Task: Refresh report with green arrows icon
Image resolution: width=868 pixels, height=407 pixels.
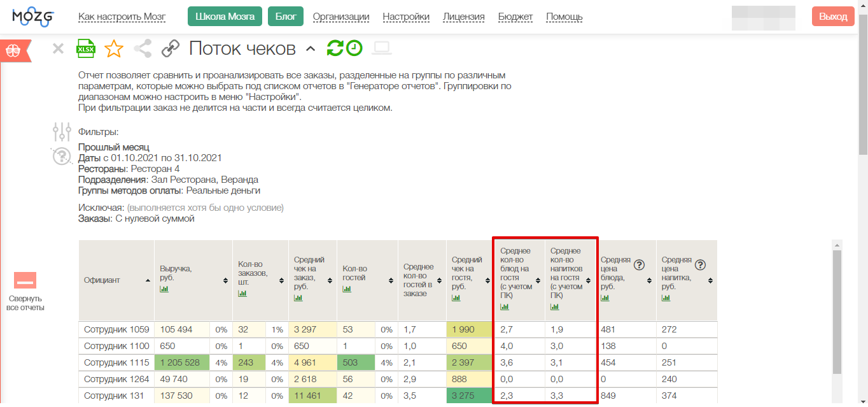Action: click(x=335, y=48)
